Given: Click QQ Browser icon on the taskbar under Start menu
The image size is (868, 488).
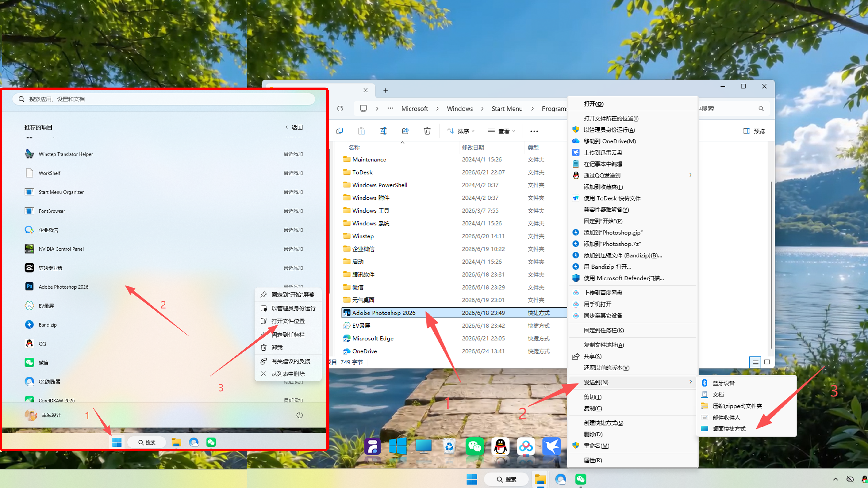Looking at the screenshot, I should (x=194, y=442).
